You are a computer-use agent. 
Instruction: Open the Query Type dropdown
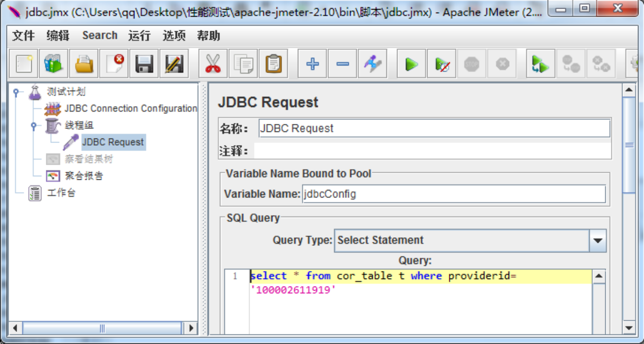(470, 240)
